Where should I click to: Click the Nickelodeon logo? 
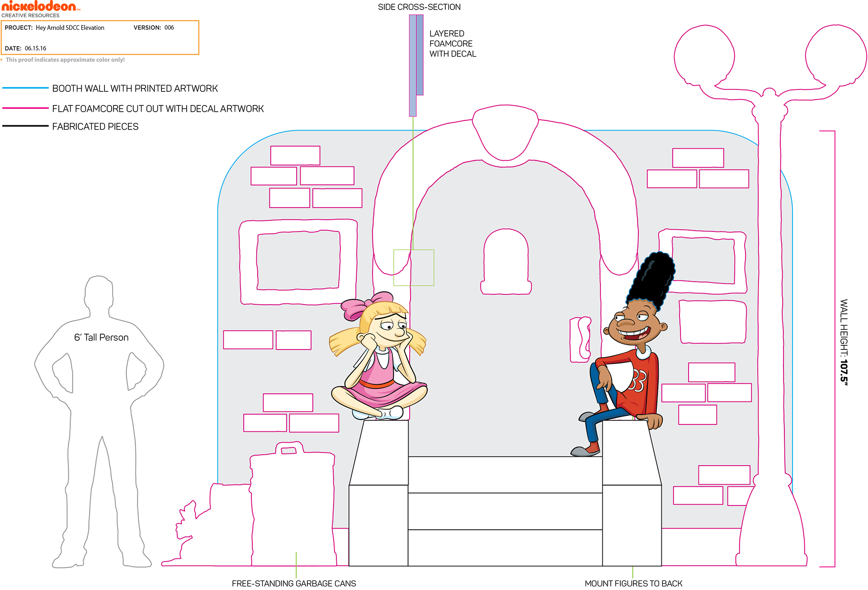[x=41, y=6]
